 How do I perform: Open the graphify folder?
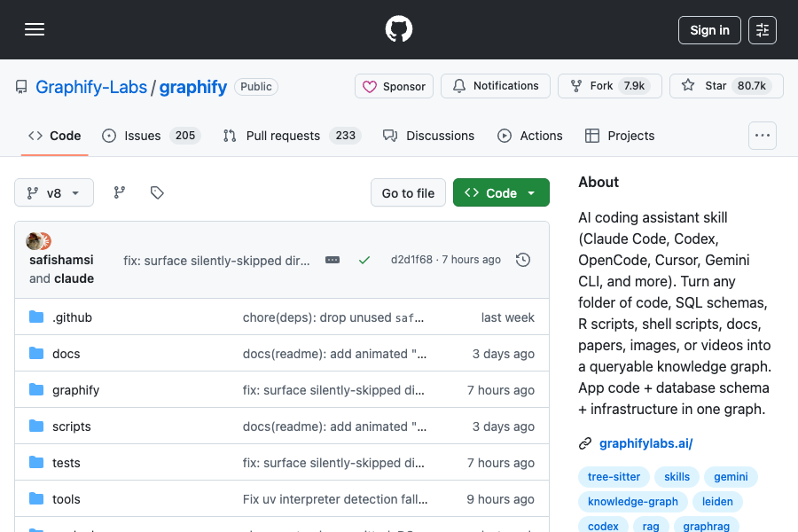click(76, 390)
